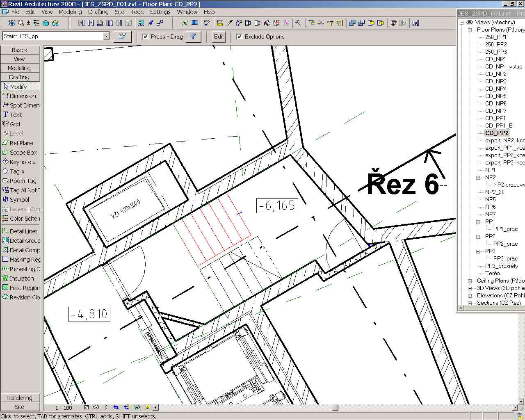Collapse the PP2 tree node
Screen dimensions: 525x420
pyautogui.click(x=478, y=237)
